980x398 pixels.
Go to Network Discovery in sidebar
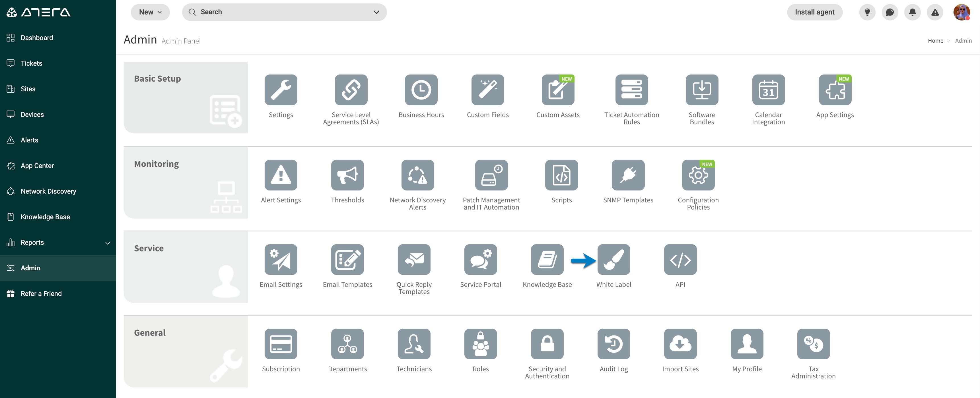[x=58, y=191]
